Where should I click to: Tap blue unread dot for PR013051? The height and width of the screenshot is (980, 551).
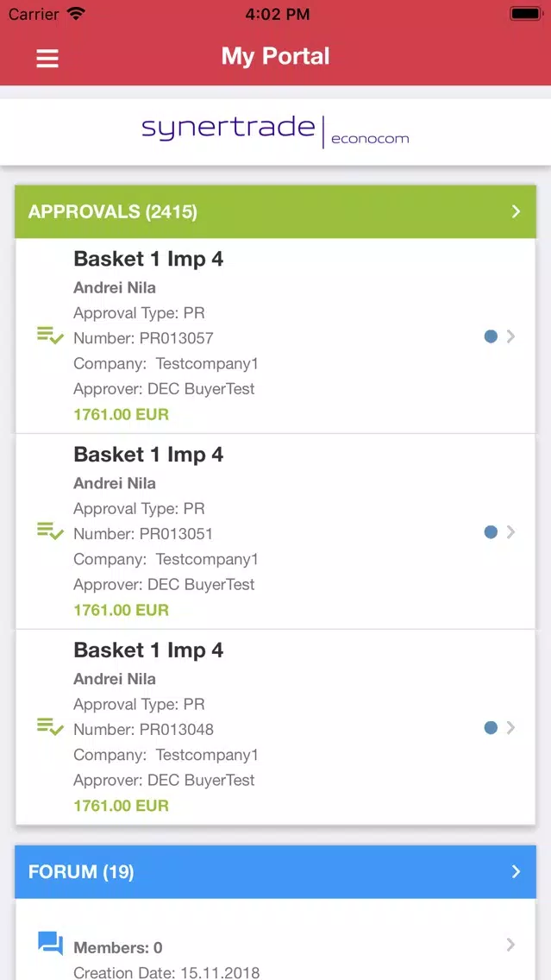click(491, 532)
